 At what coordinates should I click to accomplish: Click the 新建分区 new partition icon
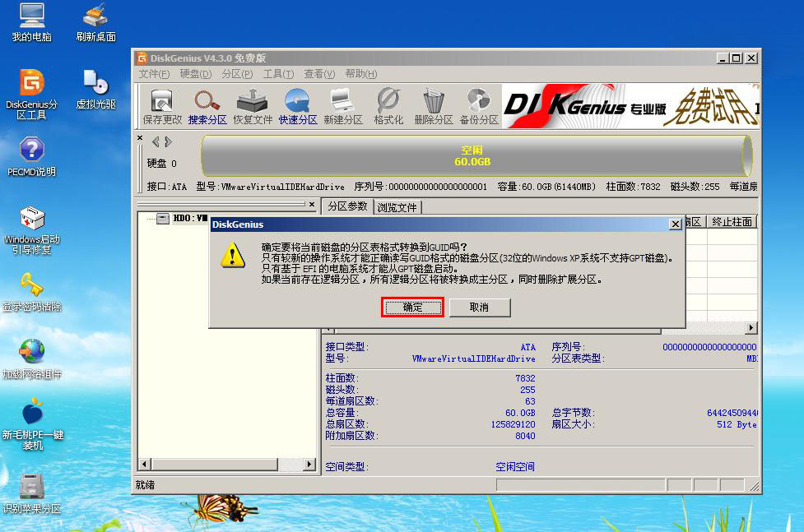point(343,107)
